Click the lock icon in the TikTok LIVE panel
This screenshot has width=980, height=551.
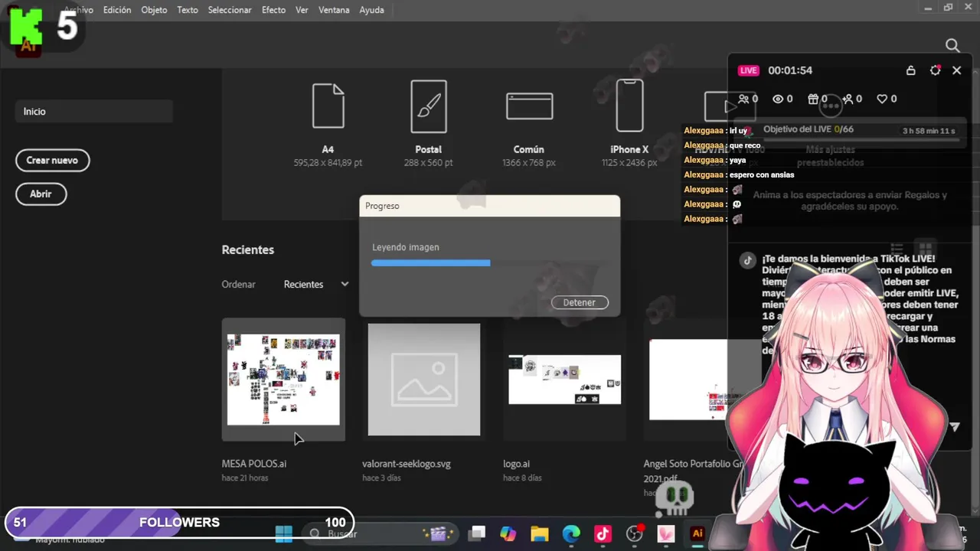(910, 70)
